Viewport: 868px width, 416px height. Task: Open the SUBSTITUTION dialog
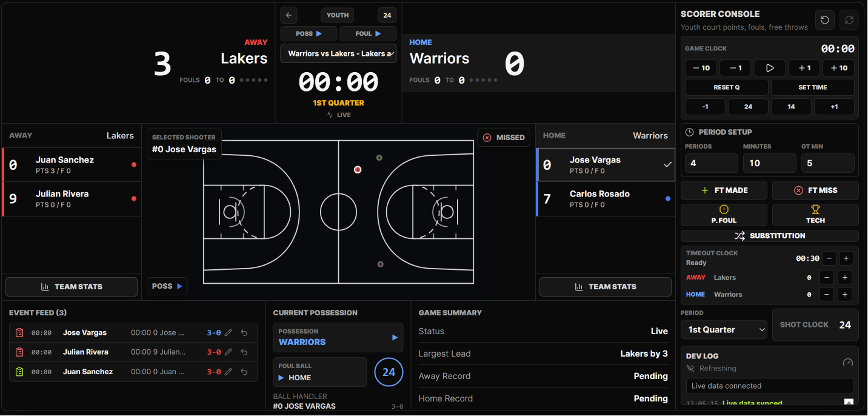click(x=770, y=236)
